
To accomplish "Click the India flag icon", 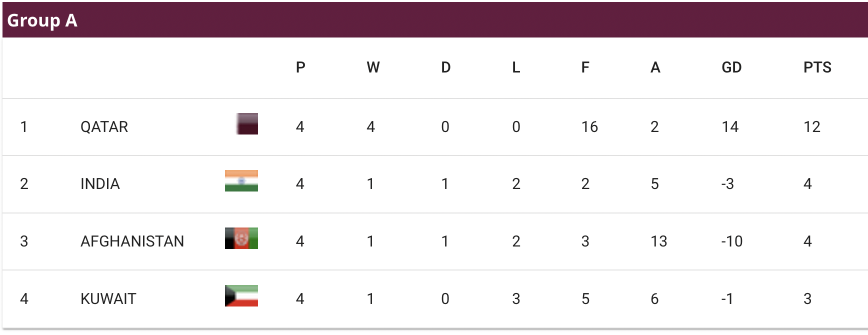I will pos(241,181).
